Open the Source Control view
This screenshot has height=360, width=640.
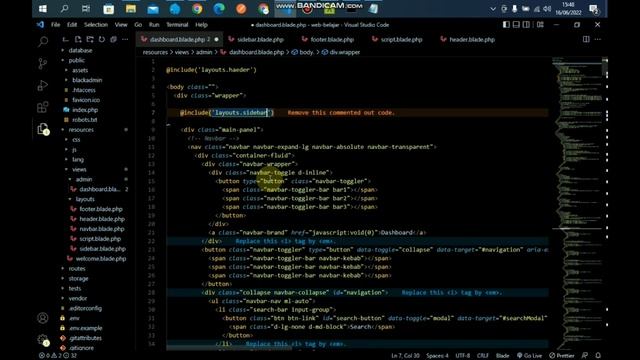pyautogui.click(x=43, y=63)
